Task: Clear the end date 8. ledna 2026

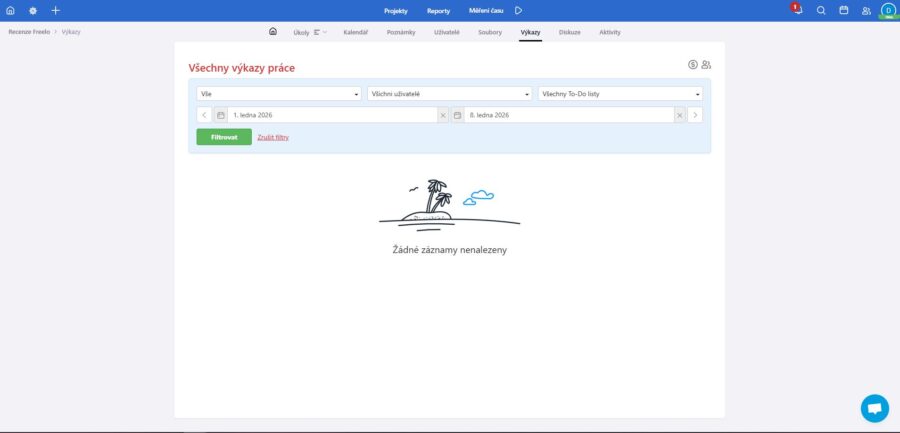Action: click(680, 115)
